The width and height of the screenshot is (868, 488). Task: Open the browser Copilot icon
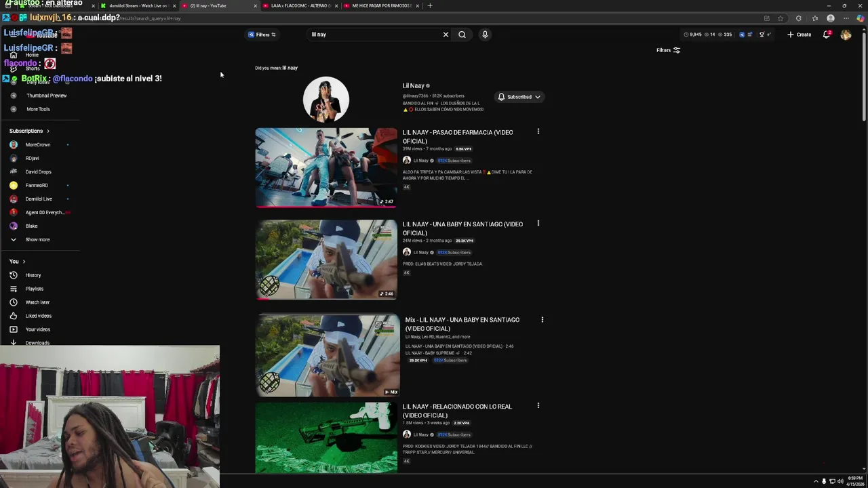[x=861, y=18]
